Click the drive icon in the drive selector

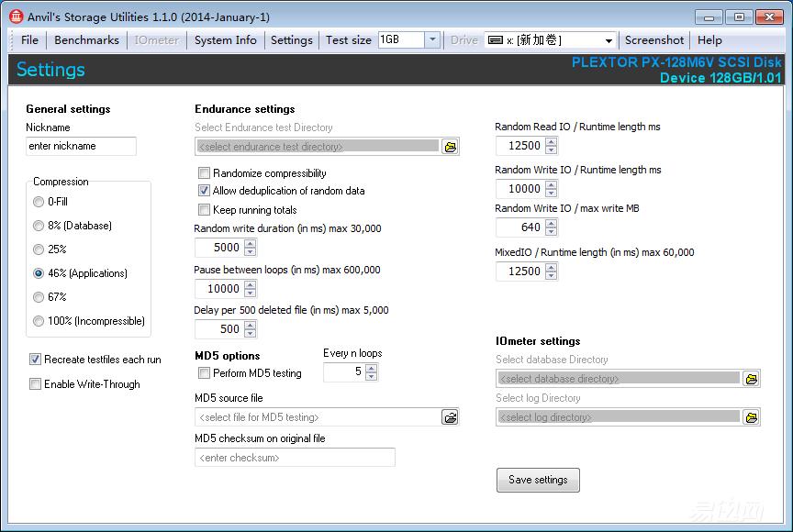click(x=496, y=39)
